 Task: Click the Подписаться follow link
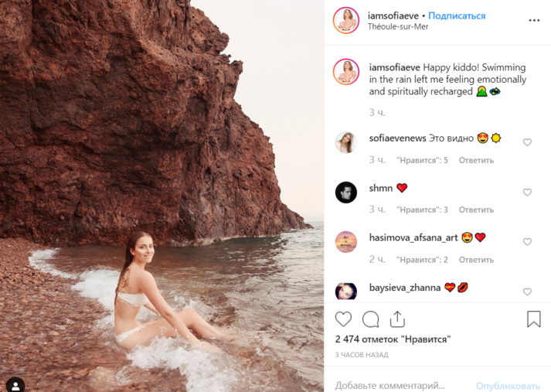457,15
